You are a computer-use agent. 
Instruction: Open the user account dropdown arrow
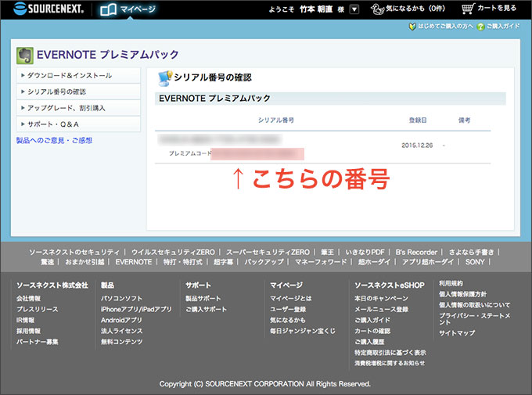[354, 9]
